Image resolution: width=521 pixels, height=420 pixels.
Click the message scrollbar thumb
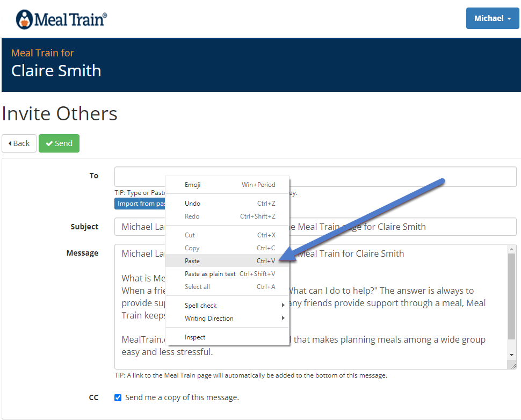pos(511,296)
